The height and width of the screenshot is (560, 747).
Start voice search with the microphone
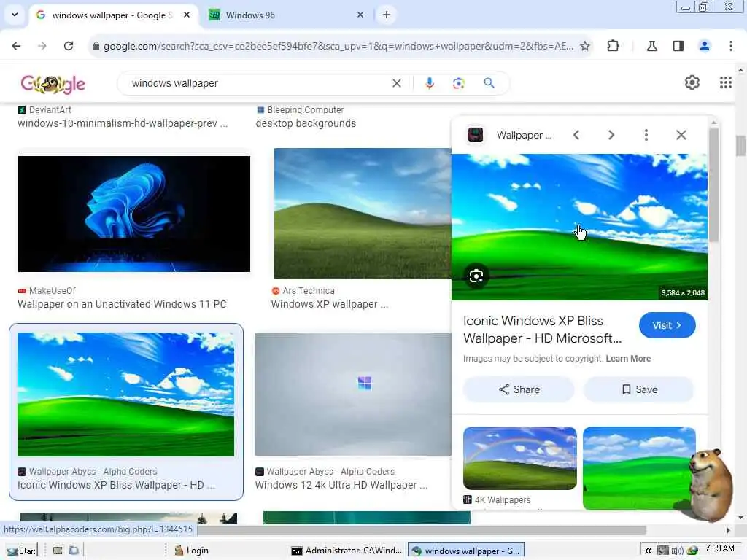[429, 83]
